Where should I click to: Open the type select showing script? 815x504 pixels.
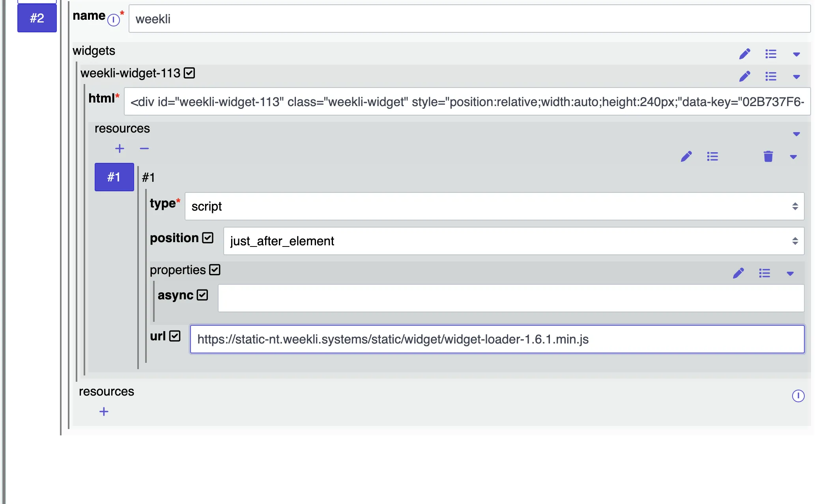click(x=494, y=206)
